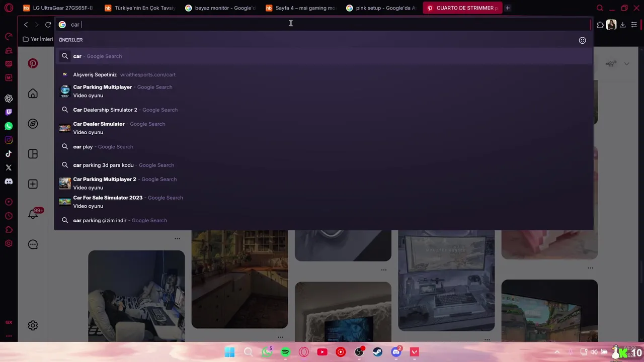Screen dimensions: 644x362
Task: Open YouTube Music from the taskbar
Action: point(341,352)
